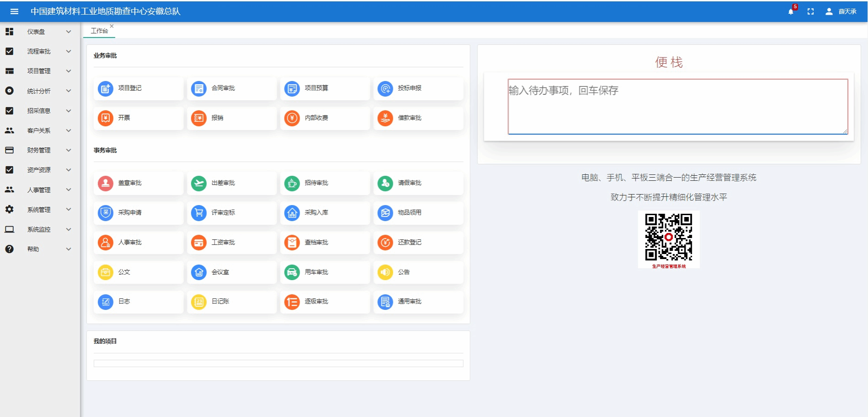Click the 日记账 yellow icon

click(199, 302)
